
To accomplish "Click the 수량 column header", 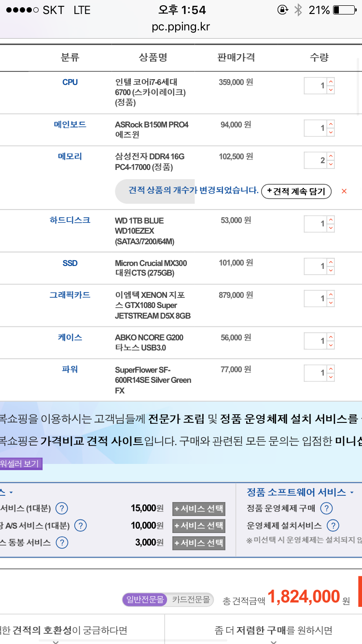I will (x=319, y=57).
